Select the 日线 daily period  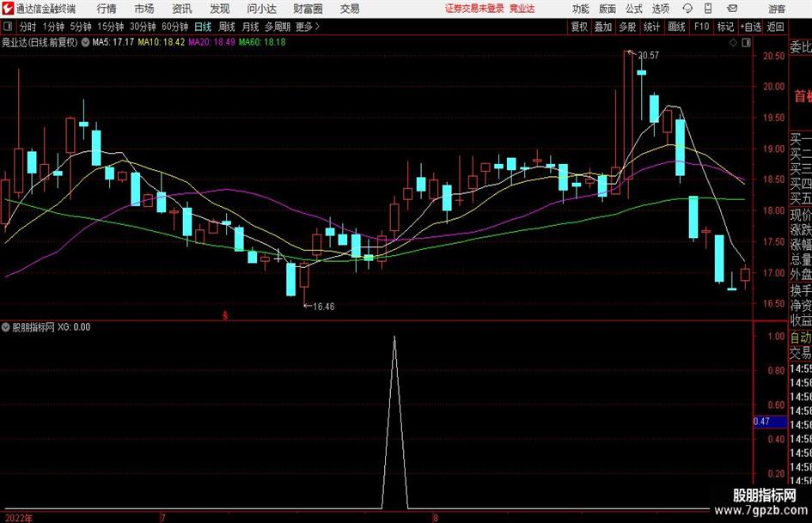coord(203,27)
